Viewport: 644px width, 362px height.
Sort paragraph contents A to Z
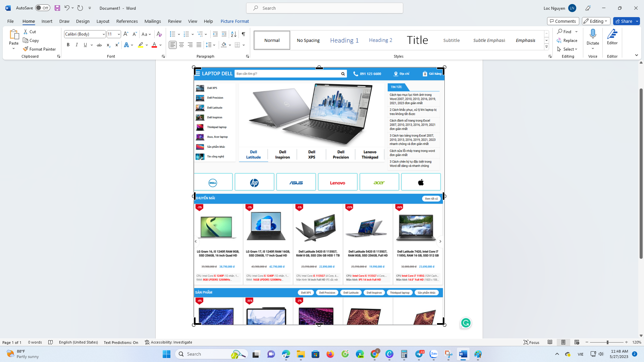(x=234, y=34)
